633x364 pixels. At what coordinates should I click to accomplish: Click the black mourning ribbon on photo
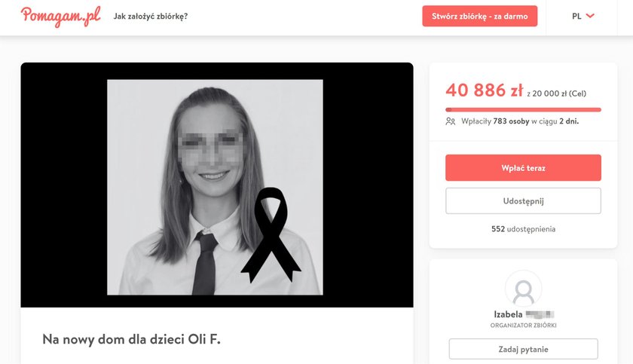tap(271, 235)
